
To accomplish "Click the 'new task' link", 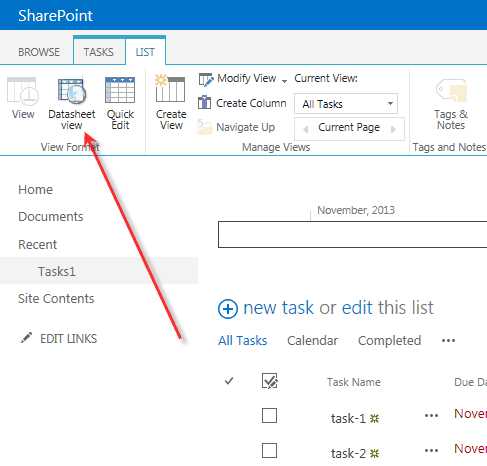I will tap(278, 308).
